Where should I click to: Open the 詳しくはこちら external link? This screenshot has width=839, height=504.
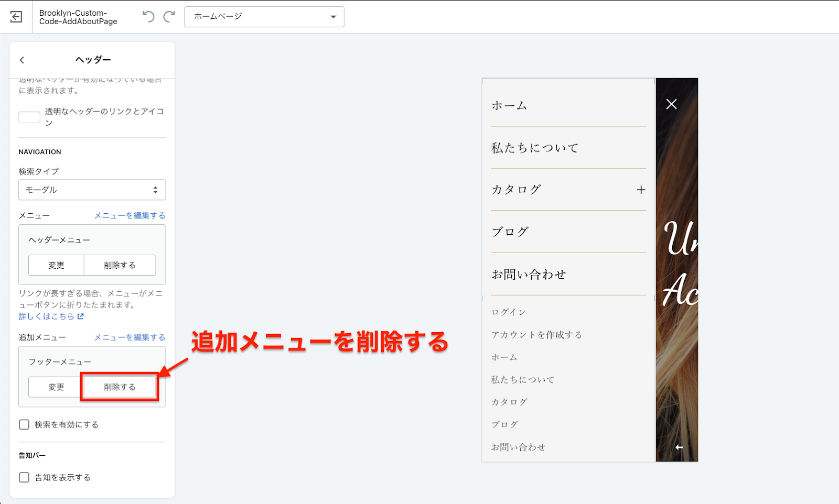51,316
